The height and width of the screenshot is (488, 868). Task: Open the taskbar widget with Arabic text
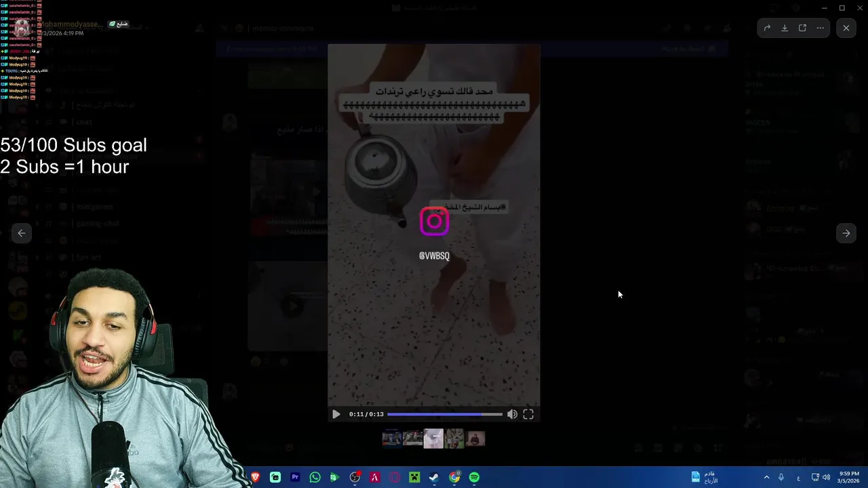(705, 477)
